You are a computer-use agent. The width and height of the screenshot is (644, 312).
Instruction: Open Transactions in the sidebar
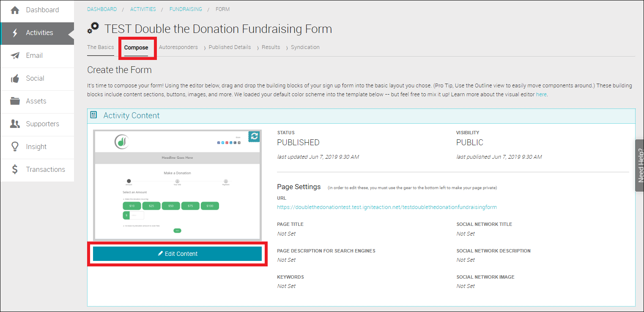point(37,169)
